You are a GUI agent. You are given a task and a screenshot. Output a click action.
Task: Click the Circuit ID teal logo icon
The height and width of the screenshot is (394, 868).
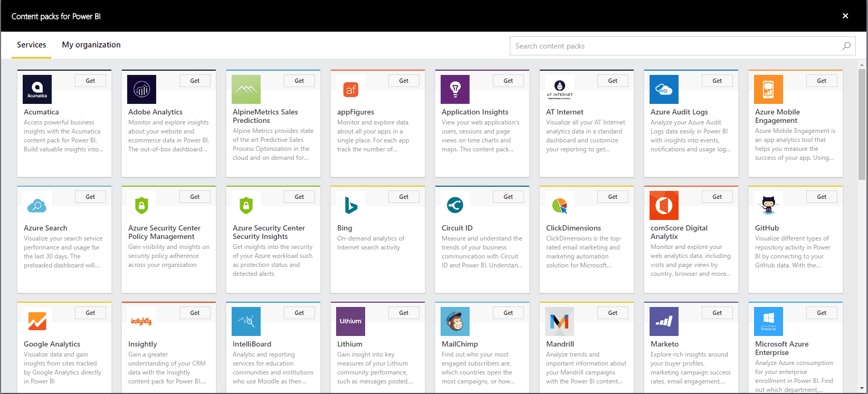tap(455, 205)
